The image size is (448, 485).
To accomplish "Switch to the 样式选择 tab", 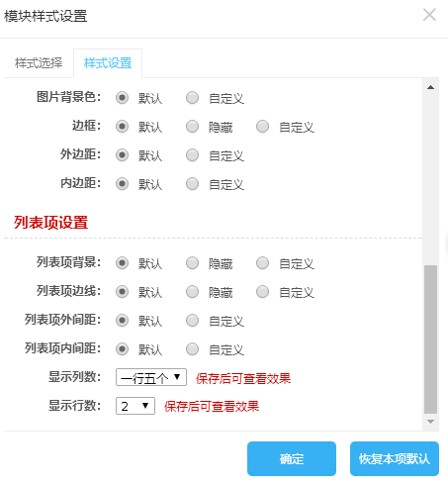I will [39, 63].
